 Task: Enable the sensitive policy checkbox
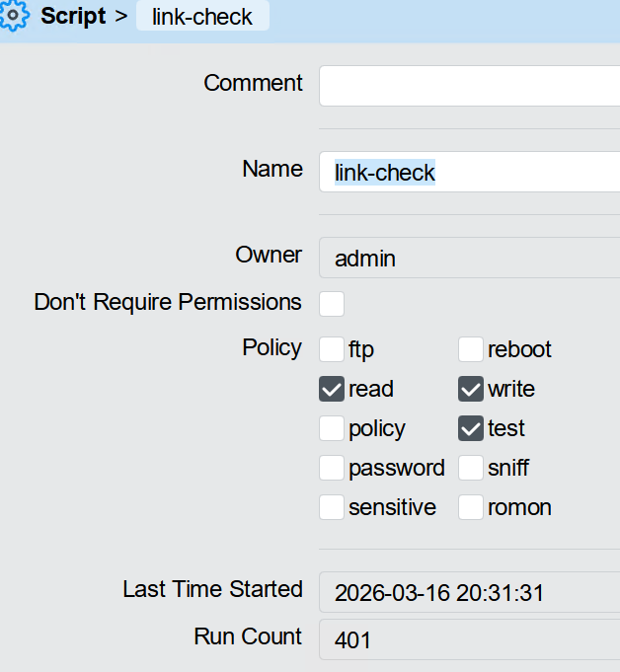[x=332, y=507]
